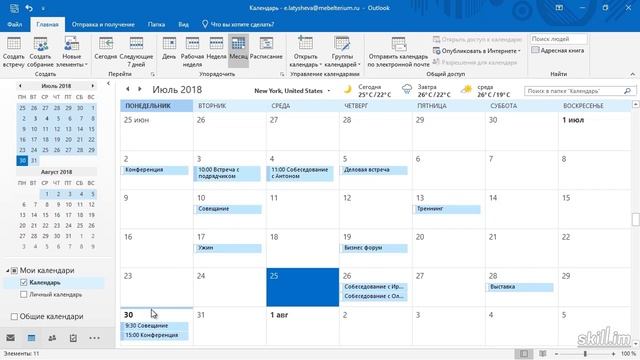Collapse the folder pane chevron

pos(108,84)
